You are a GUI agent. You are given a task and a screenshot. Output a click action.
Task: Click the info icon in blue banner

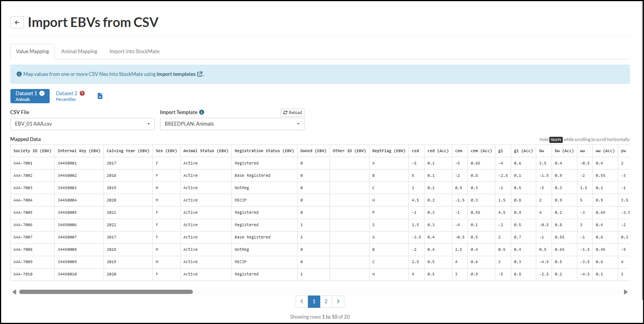click(19, 74)
